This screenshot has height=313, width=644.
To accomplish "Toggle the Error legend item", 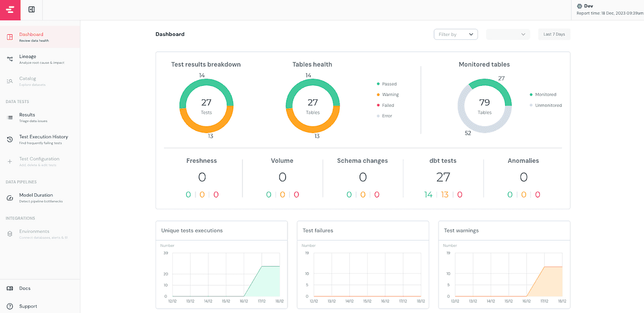I will click(x=385, y=116).
